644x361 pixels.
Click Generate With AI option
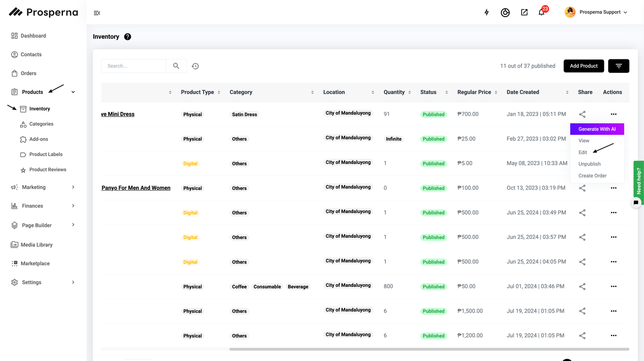click(597, 129)
